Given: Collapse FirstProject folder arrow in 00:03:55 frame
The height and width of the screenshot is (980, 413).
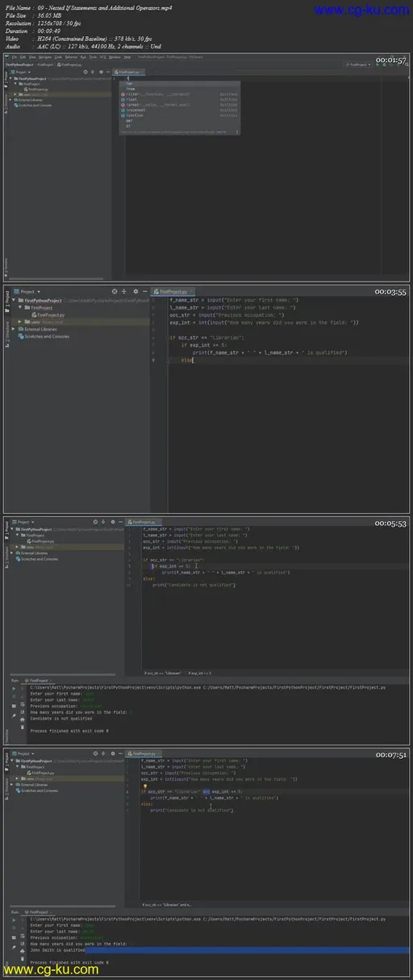Looking at the screenshot, I should point(19,308).
